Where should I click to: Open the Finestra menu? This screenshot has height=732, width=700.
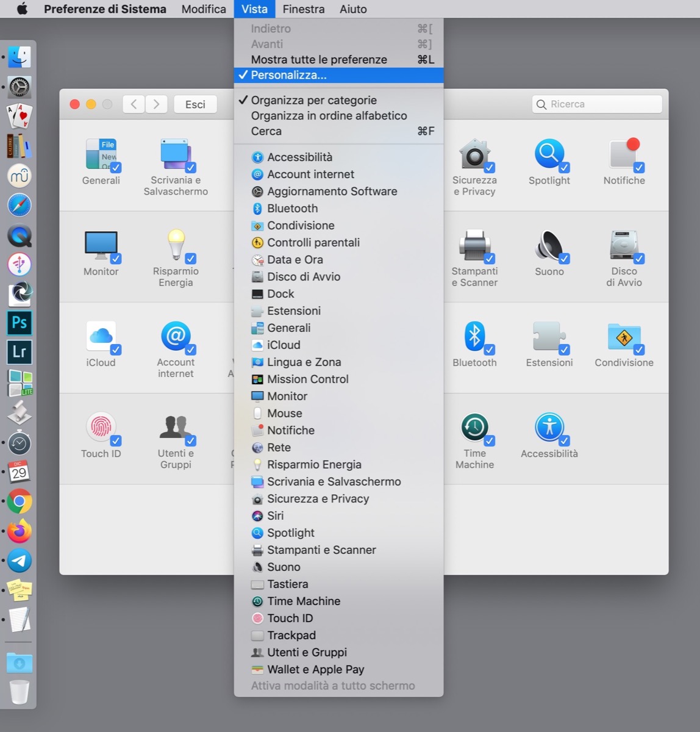(x=303, y=9)
